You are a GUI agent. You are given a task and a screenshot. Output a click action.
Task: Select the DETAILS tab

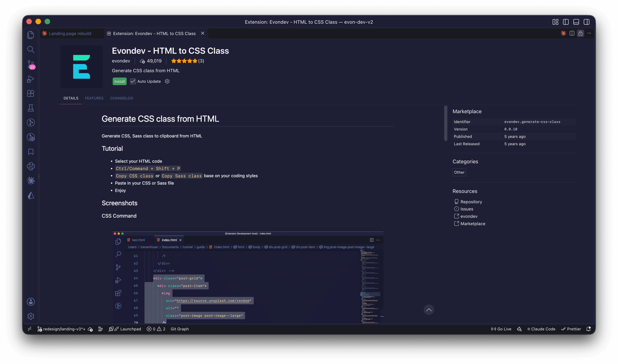71,98
